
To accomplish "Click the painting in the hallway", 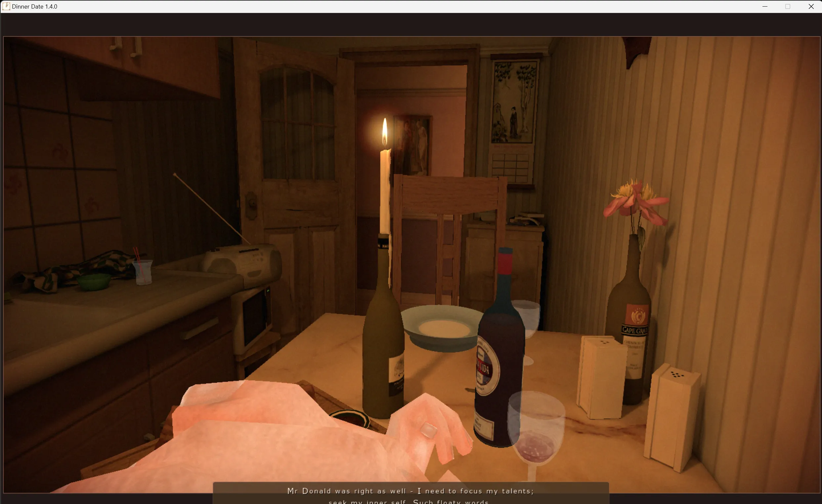I will (x=413, y=145).
